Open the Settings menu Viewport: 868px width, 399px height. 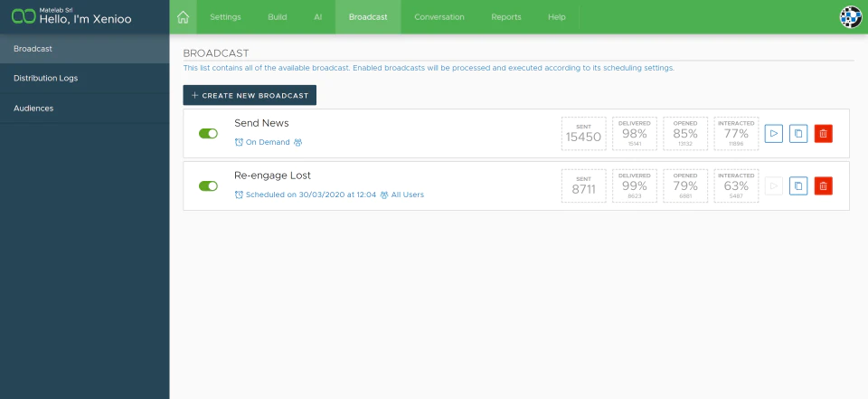click(225, 17)
